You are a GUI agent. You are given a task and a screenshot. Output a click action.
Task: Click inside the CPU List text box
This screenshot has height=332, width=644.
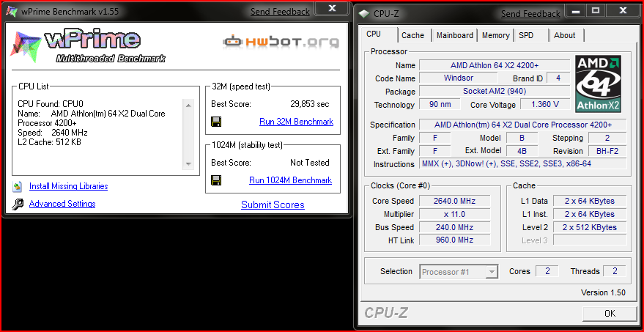tap(100, 134)
